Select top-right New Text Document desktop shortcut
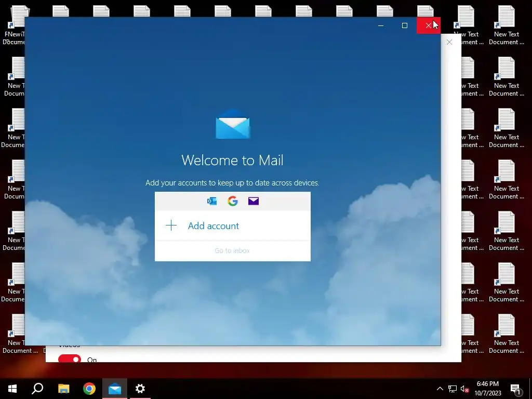 point(506,25)
